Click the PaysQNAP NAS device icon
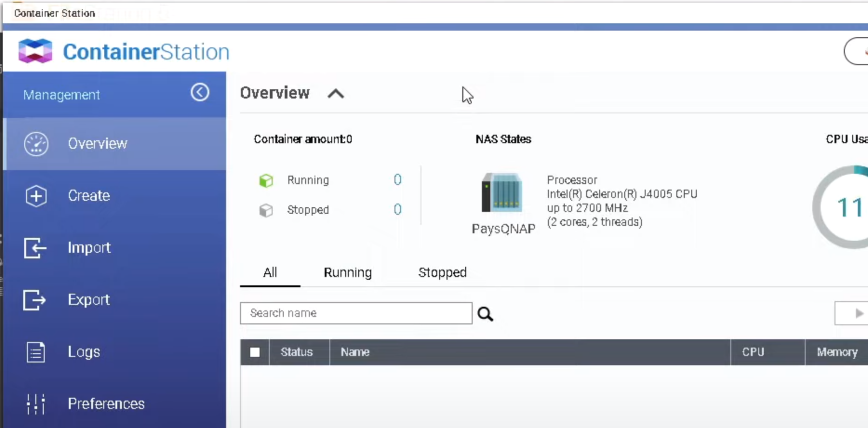868x428 pixels. coord(502,192)
